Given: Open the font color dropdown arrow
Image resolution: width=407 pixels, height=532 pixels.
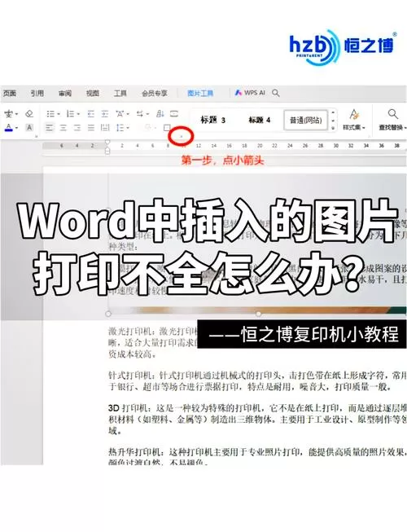Looking at the screenshot, I should [16, 128].
